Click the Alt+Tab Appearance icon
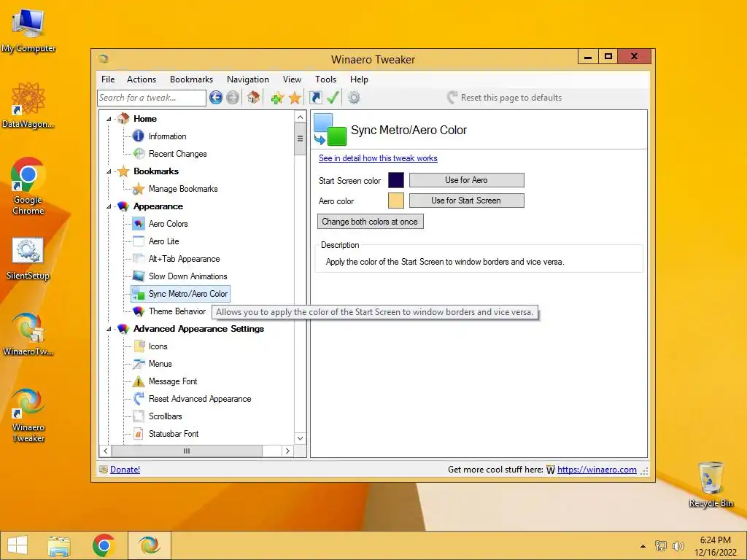Image resolution: width=747 pixels, height=560 pixels. coord(138,259)
